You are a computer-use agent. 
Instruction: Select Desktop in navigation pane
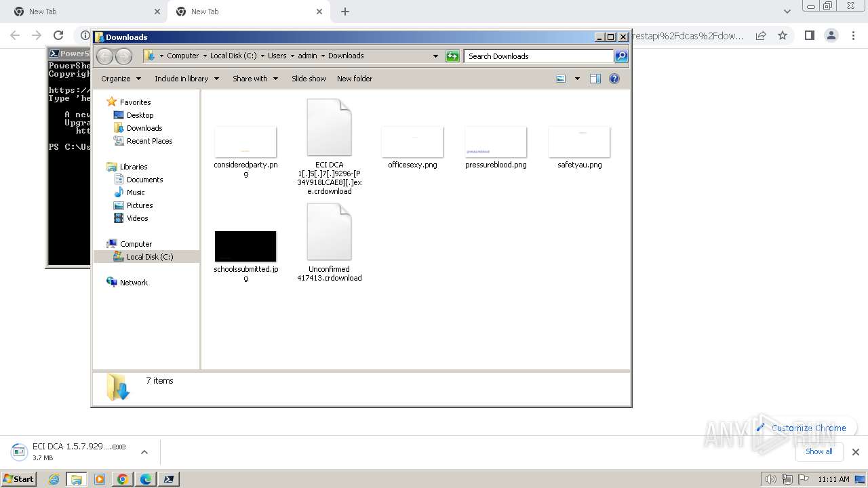[x=140, y=115]
